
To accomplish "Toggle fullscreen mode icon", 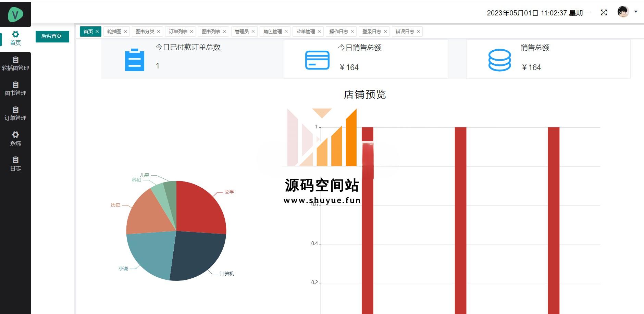I will (604, 13).
